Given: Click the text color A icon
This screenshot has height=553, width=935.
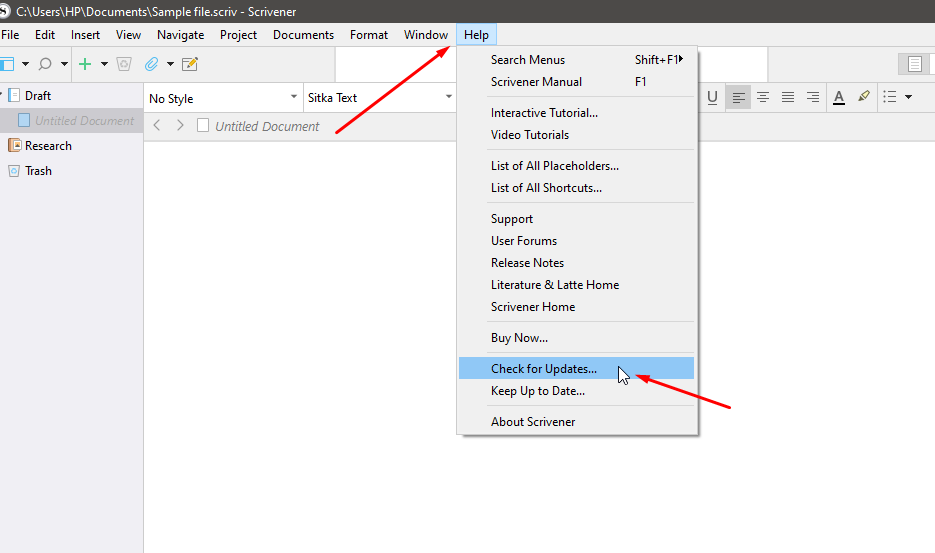Looking at the screenshot, I should coord(838,97).
